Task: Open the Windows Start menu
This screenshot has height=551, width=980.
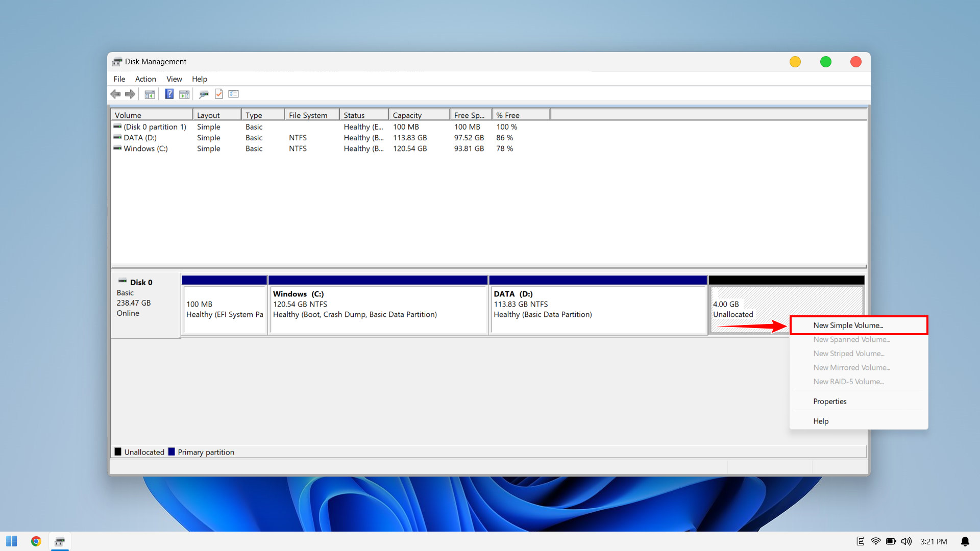Action: [11, 541]
